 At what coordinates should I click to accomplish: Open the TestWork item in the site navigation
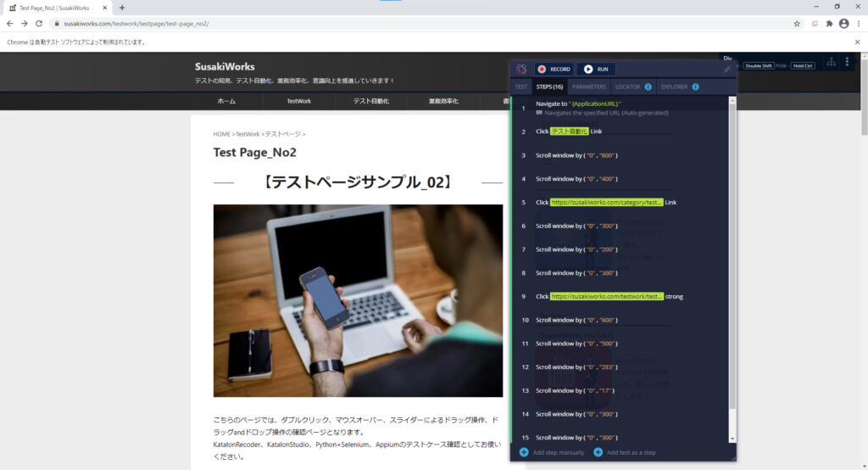tap(299, 101)
